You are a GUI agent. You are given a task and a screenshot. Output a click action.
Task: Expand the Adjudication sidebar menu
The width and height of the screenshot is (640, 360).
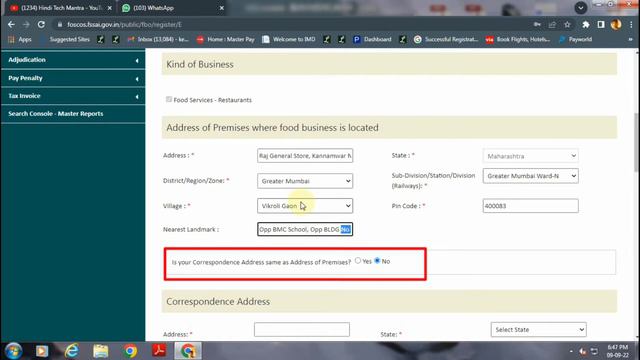tap(73, 60)
